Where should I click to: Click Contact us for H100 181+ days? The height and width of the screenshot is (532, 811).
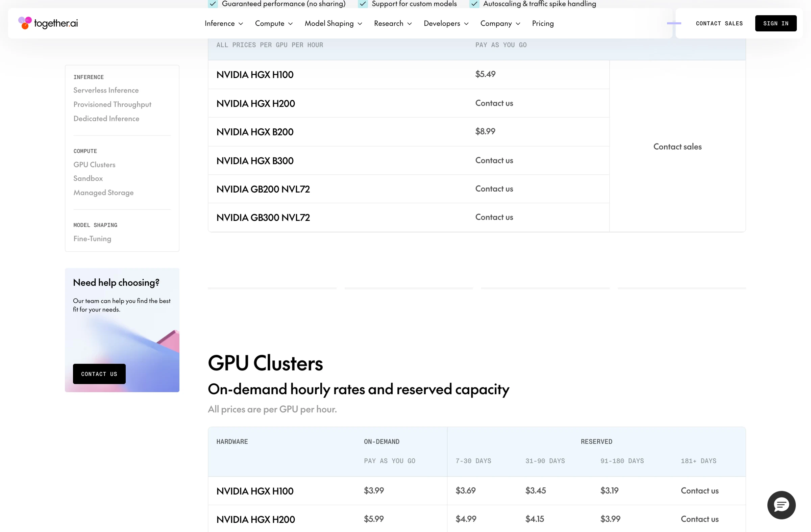point(699,491)
